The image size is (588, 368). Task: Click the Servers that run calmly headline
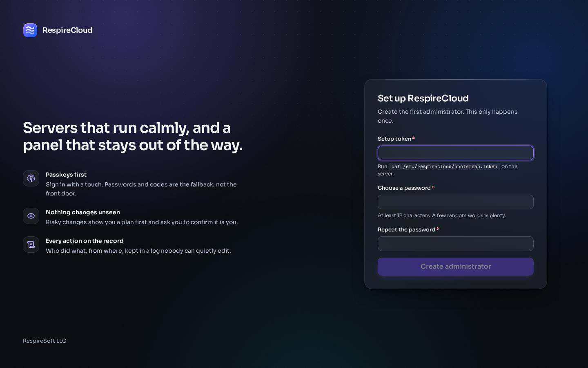(133, 137)
